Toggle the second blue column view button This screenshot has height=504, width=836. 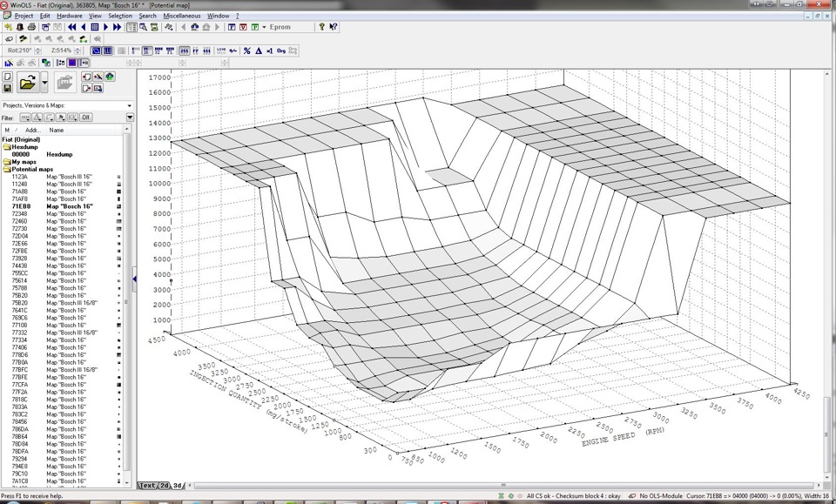[x=107, y=50]
